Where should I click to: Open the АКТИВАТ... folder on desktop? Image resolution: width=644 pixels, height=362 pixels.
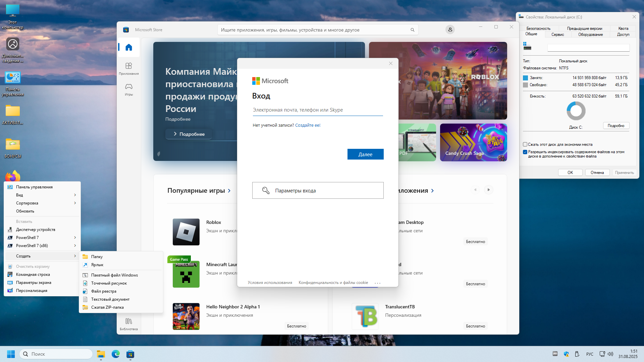(13, 115)
